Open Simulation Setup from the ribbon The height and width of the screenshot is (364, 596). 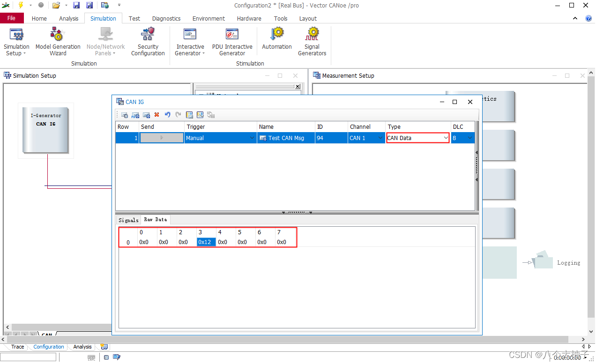point(16,42)
